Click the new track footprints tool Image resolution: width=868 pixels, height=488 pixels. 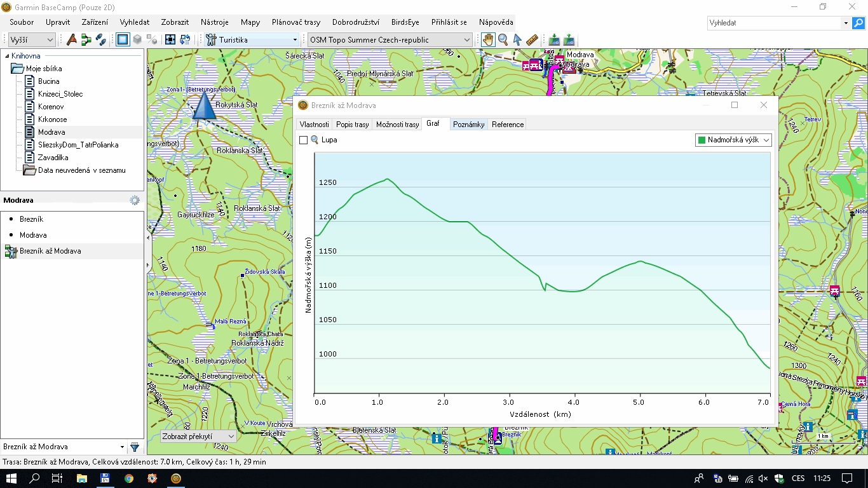(x=100, y=39)
